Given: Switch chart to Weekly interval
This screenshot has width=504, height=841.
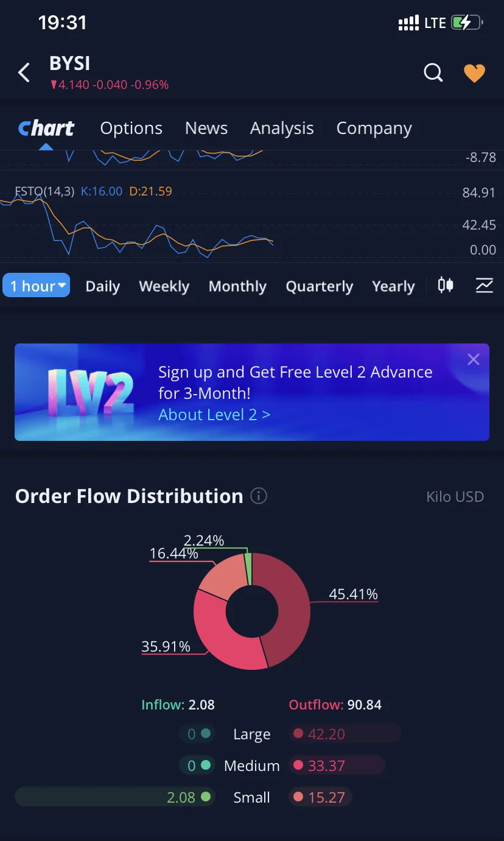Looking at the screenshot, I should [x=164, y=286].
